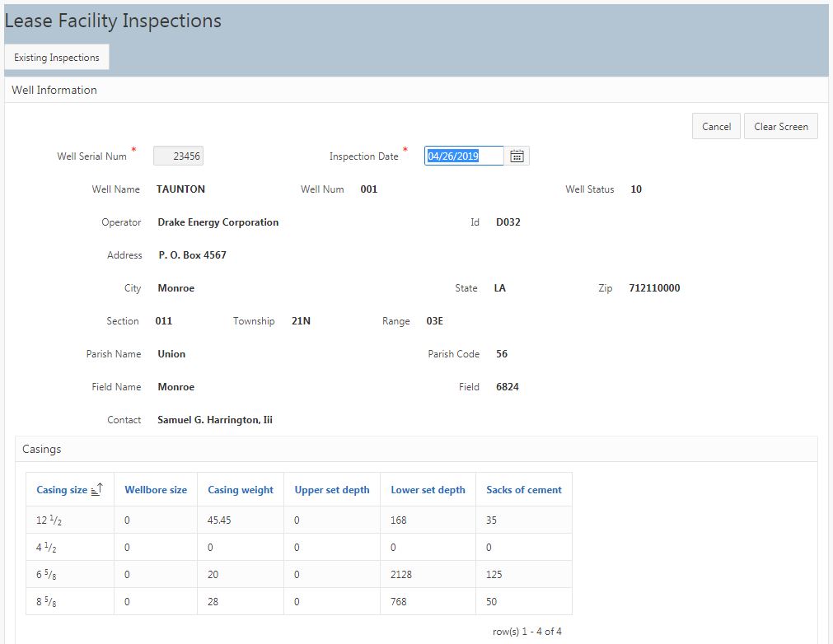Select the Sacks of cement column header
Screen dimensions: 833x644
pos(524,490)
